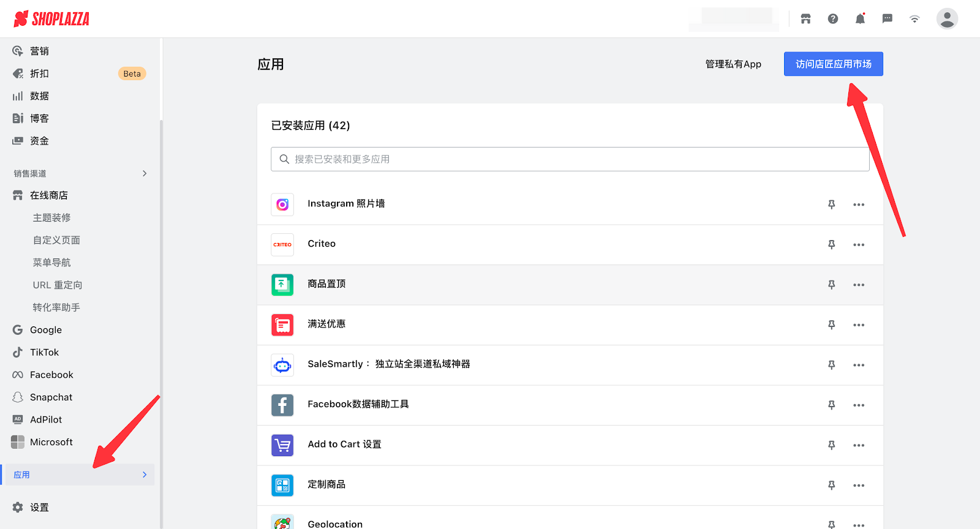Click the Wi-Fi status icon in header
Screen dimensions: 980x529
[914, 19]
